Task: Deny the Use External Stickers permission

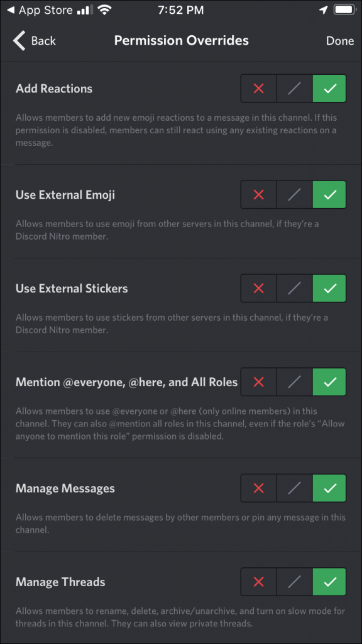Action: point(258,288)
